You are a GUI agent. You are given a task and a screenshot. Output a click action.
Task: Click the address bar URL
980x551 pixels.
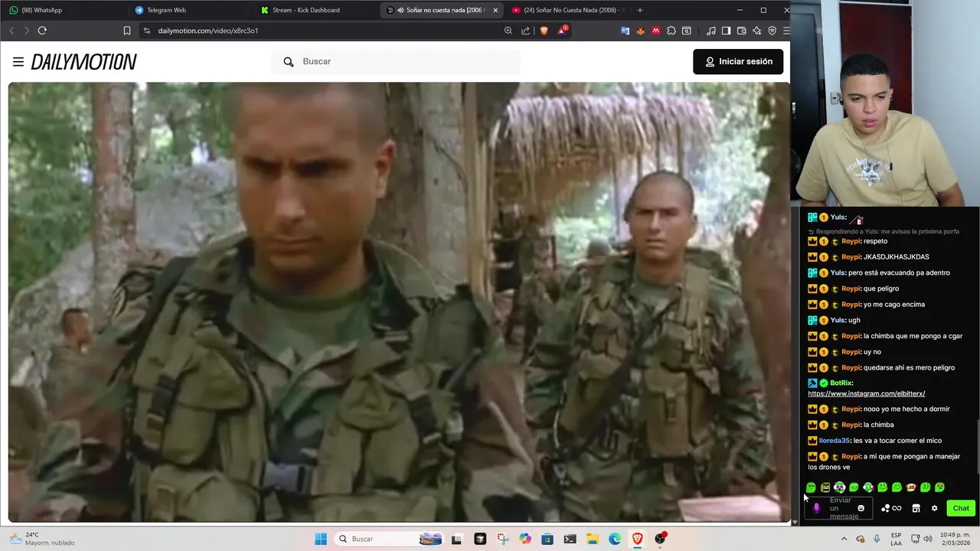[x=208, y=31]
